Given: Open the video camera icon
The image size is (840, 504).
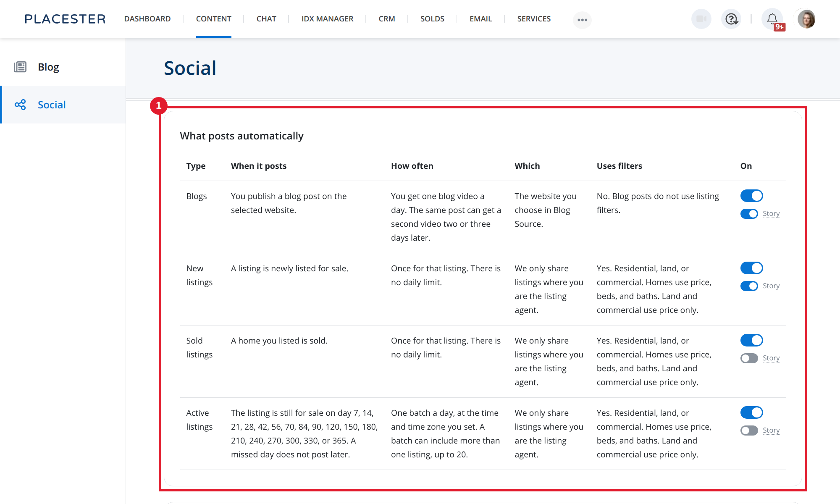Looking at the screenshot, I should pyautogui.click(x=701, y=19).
